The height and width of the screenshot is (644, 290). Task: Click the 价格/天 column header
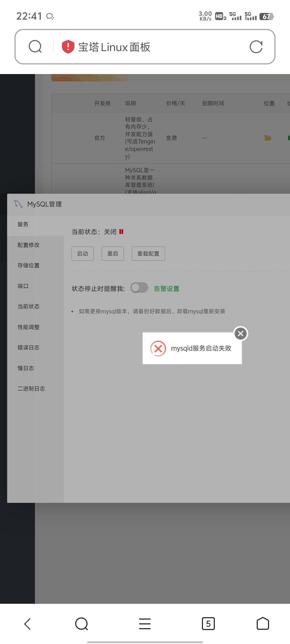coord(176,103)
